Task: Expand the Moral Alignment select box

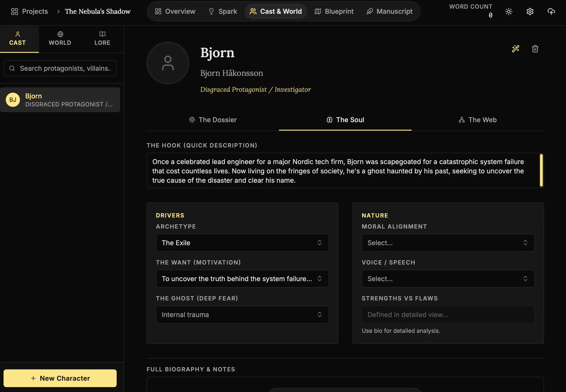Action: tap(448, 243)
